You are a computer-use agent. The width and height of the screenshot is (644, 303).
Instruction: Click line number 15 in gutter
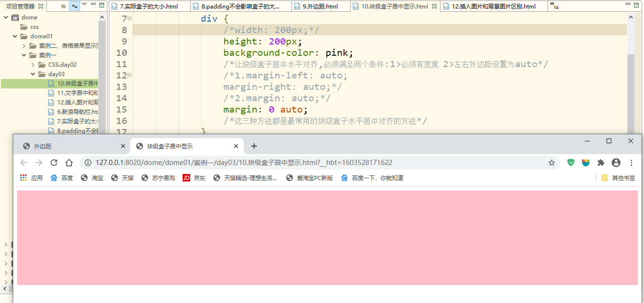click(122, 110)
